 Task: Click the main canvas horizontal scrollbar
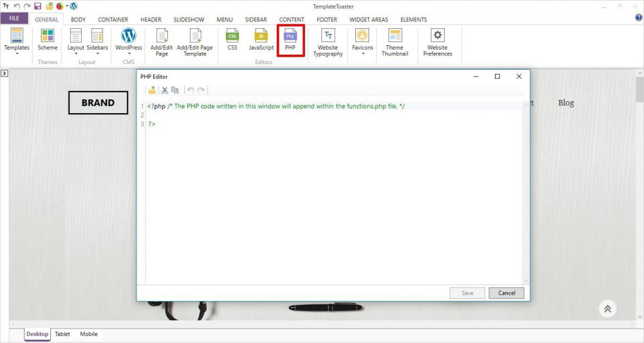pyautogui.click(x=323, y=324)
